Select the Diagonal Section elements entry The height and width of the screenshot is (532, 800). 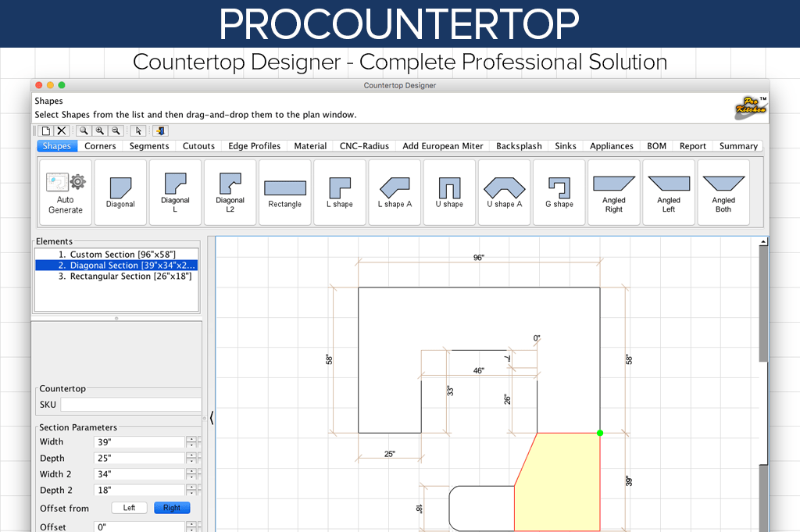[116, 264]
